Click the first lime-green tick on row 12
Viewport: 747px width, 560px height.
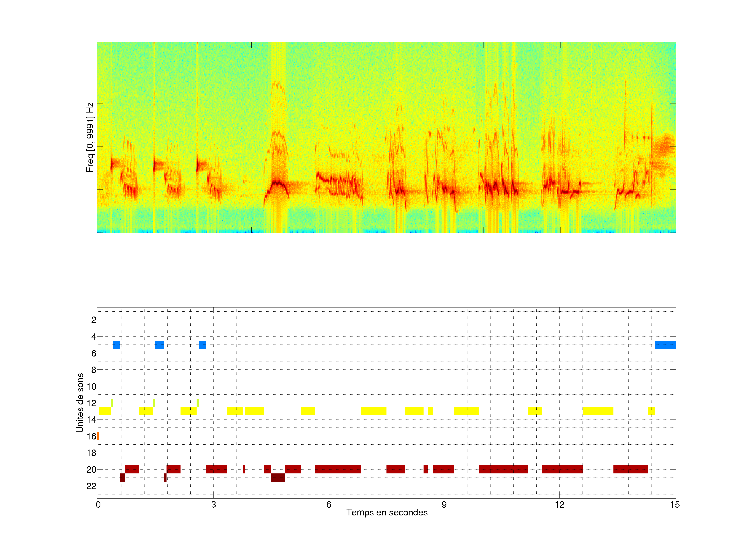[x=112, y=403]
